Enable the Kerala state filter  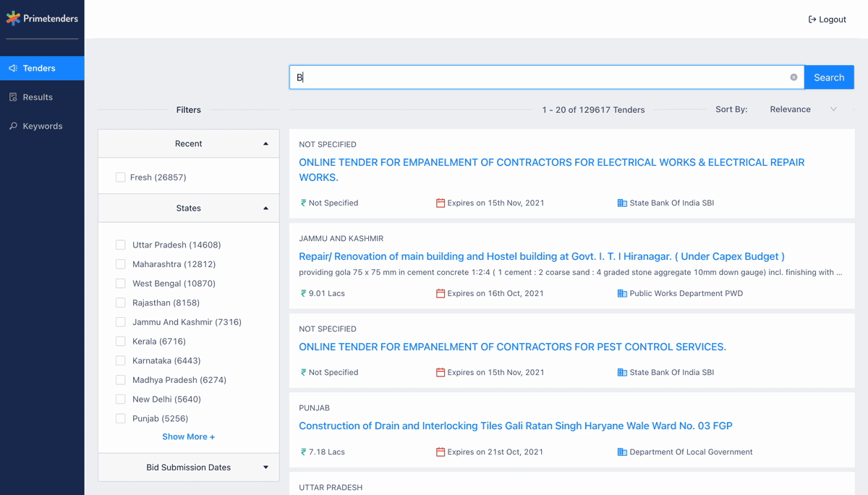(121, 342)
